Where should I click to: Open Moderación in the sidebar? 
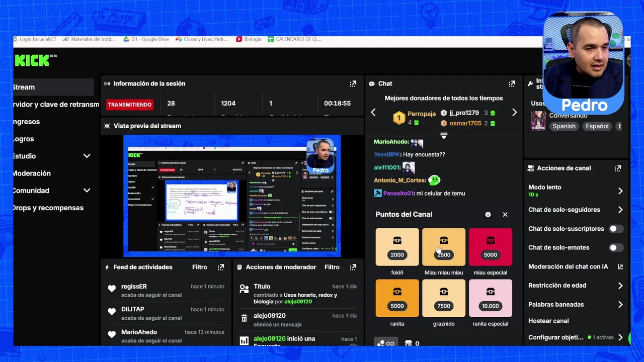tap(32, 173)
